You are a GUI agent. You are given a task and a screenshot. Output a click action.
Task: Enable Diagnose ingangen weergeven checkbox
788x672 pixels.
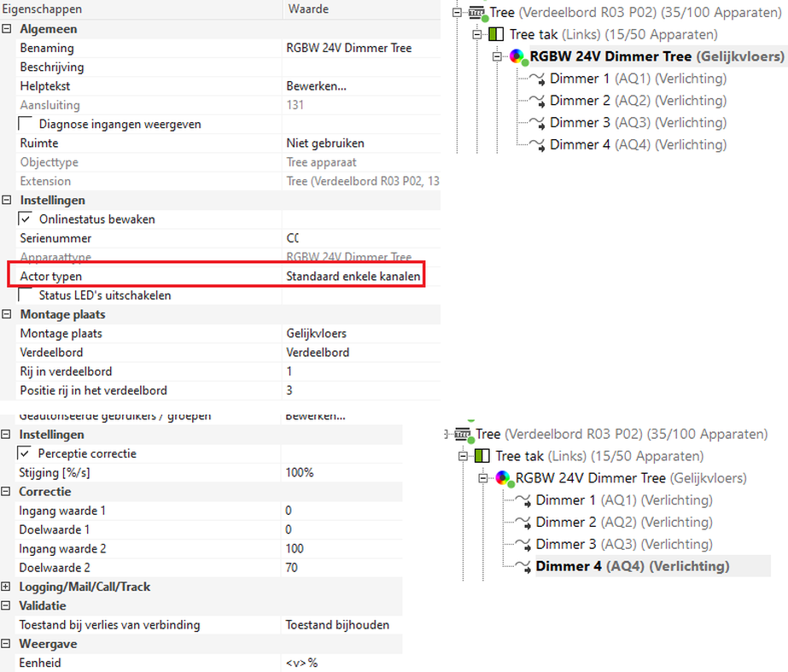point(25,124)
